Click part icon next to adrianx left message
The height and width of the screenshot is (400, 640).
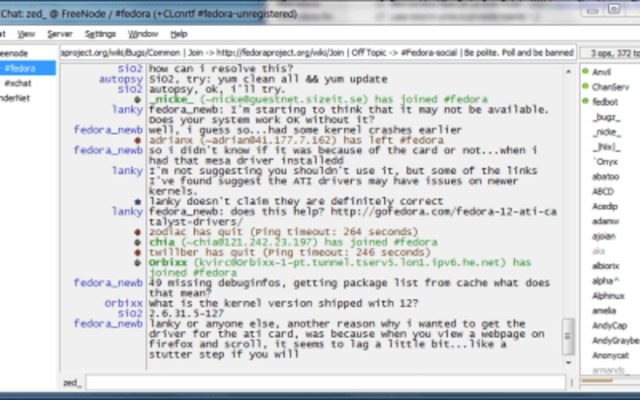tap(138, 140)
